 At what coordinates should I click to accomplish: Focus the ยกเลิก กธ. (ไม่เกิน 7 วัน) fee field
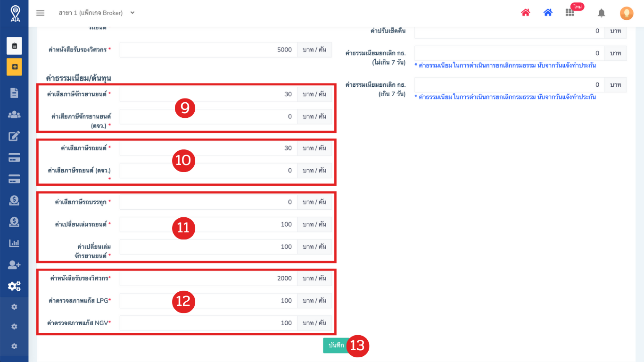point(509,53)
